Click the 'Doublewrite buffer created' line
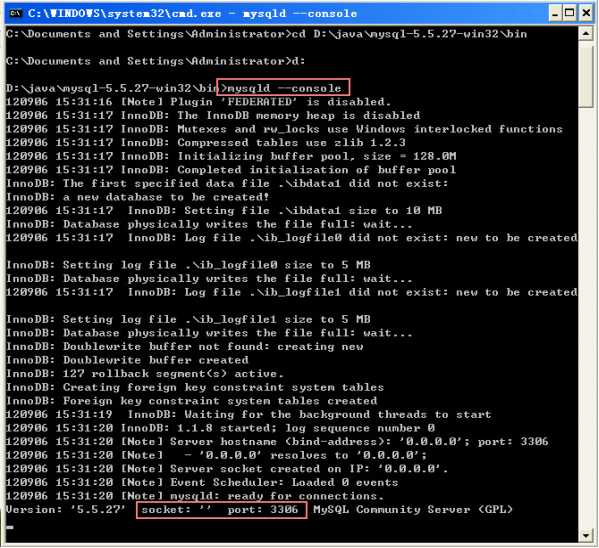The height and width of the screenshot is (548, 599). click(127, 360)
